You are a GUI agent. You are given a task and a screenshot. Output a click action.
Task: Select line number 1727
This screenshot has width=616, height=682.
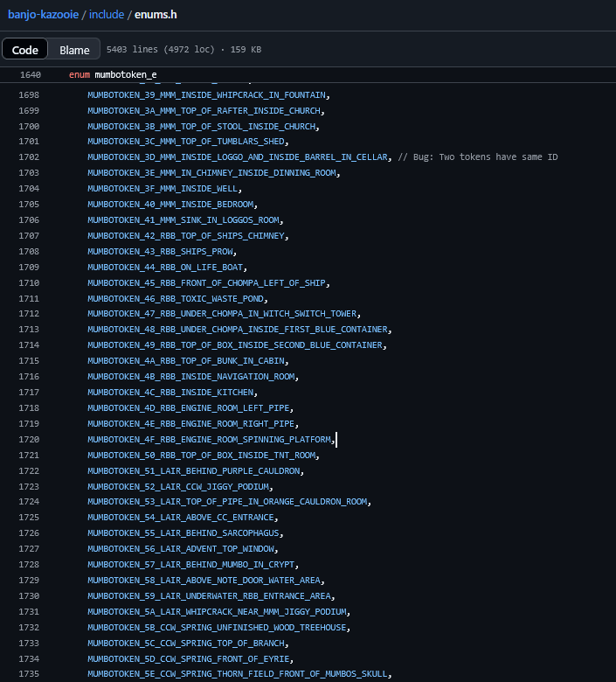pyautogui.click(x=29, y=549)
